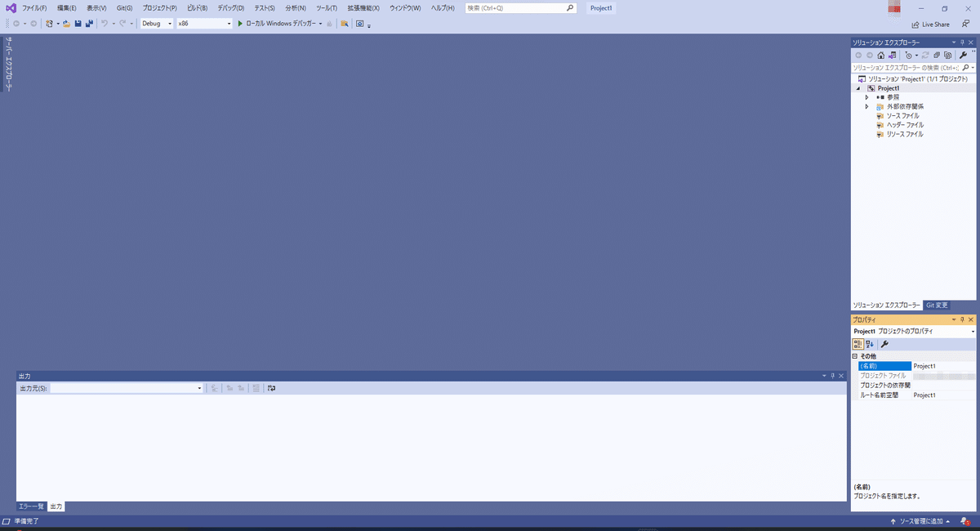980x531 pixels.
Task: Toggle word wrap in the Output window
Action: click(x=272, y=388)
